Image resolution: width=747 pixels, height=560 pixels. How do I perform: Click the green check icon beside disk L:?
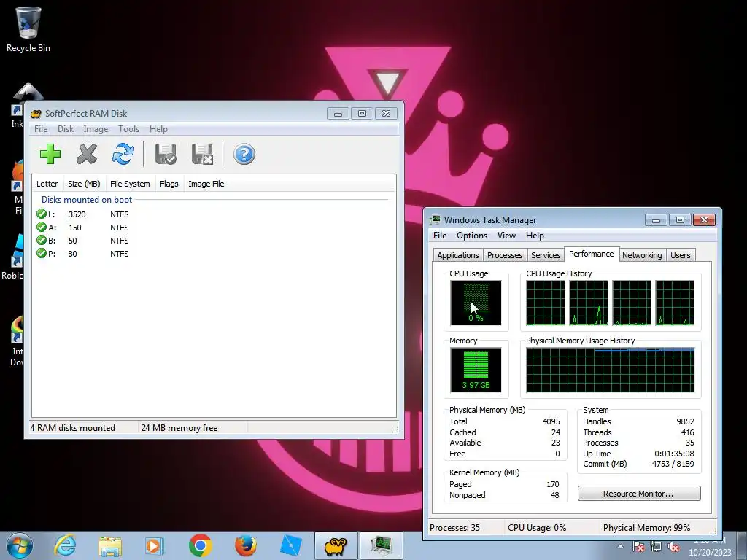click(x=42, y=214)
